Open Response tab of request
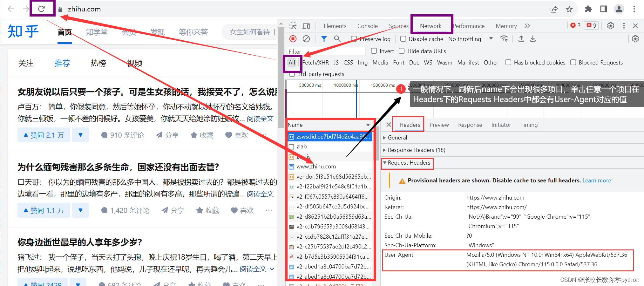644x286 pixels. click(470, 125)
